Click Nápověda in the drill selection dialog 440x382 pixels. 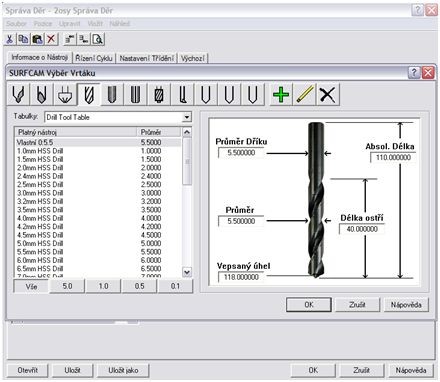coord(406,304)
